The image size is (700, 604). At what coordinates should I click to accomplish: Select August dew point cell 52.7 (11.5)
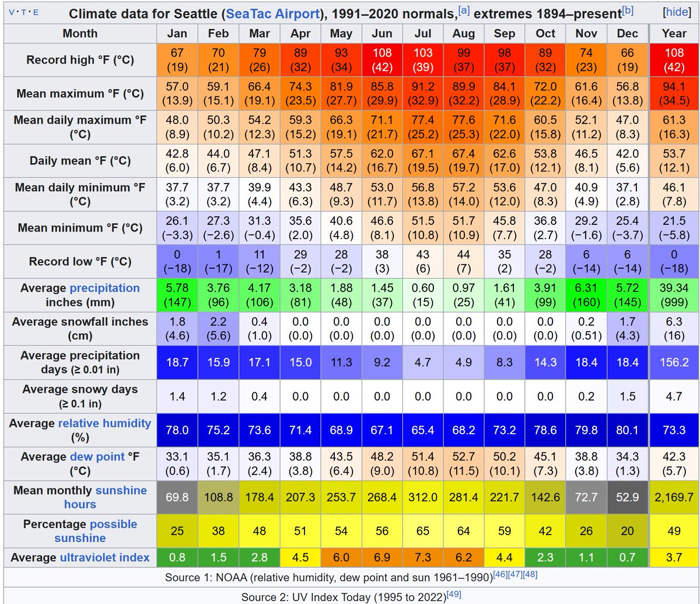(x=464, y=464)
